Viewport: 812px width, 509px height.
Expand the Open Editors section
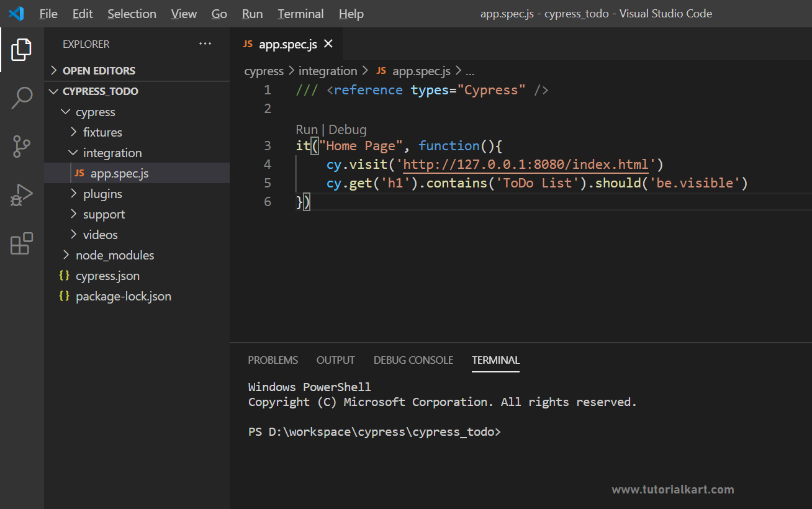point(98,71)
